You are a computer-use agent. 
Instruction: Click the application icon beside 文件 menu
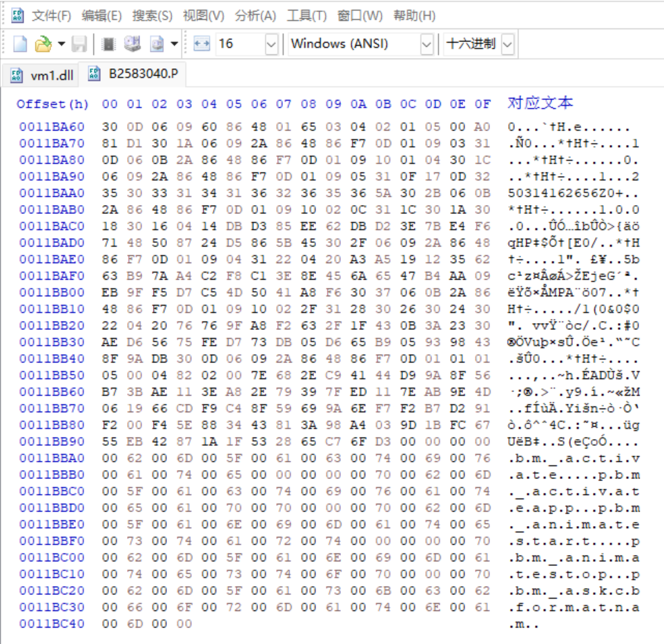[17, 16]
